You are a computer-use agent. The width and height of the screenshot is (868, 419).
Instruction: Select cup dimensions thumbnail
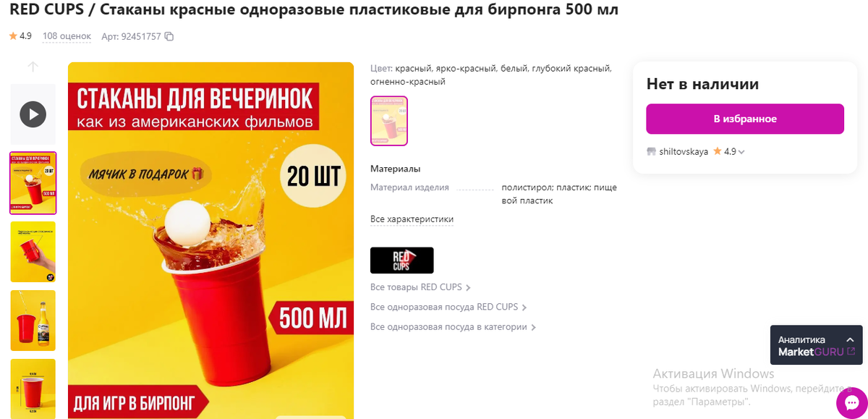33,389
